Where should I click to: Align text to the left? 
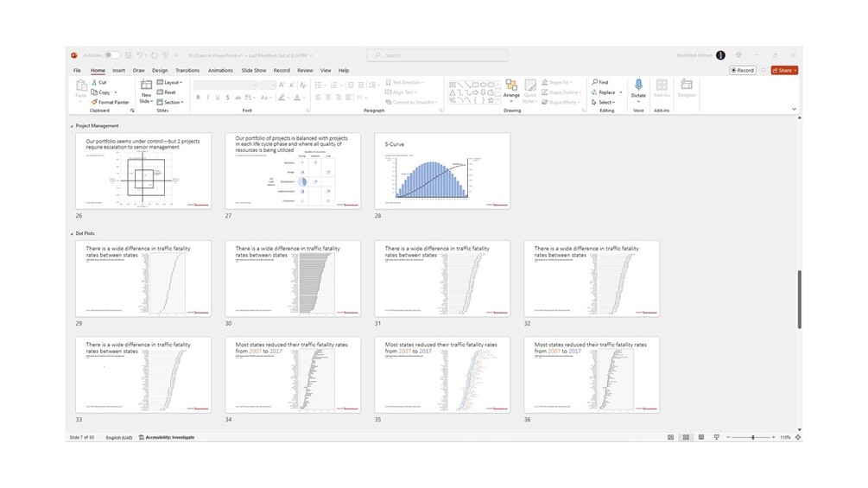pos(319,98)
